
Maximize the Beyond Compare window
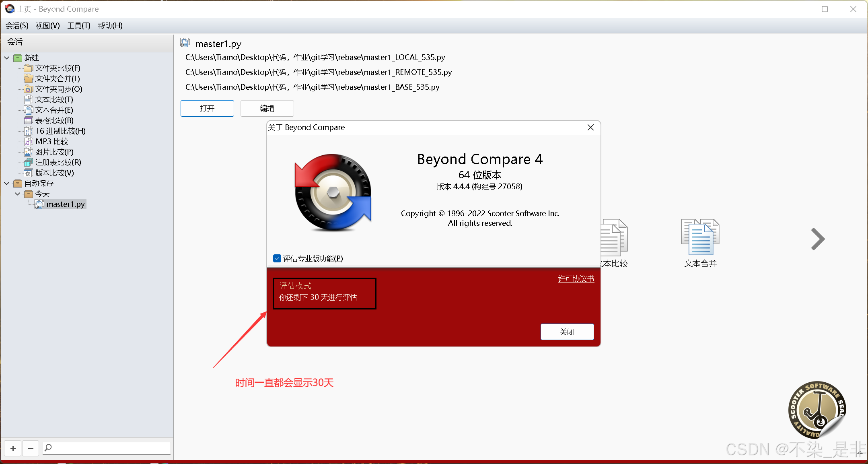click(x=825, y=9)
